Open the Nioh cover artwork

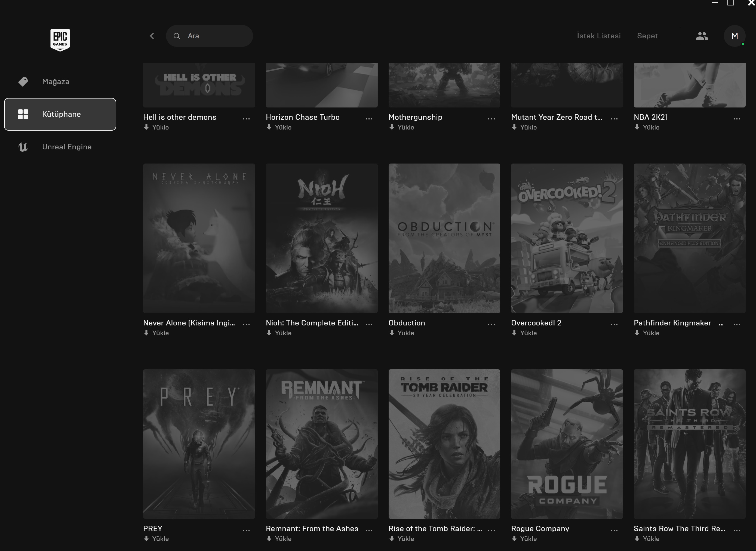click(322, 238)
